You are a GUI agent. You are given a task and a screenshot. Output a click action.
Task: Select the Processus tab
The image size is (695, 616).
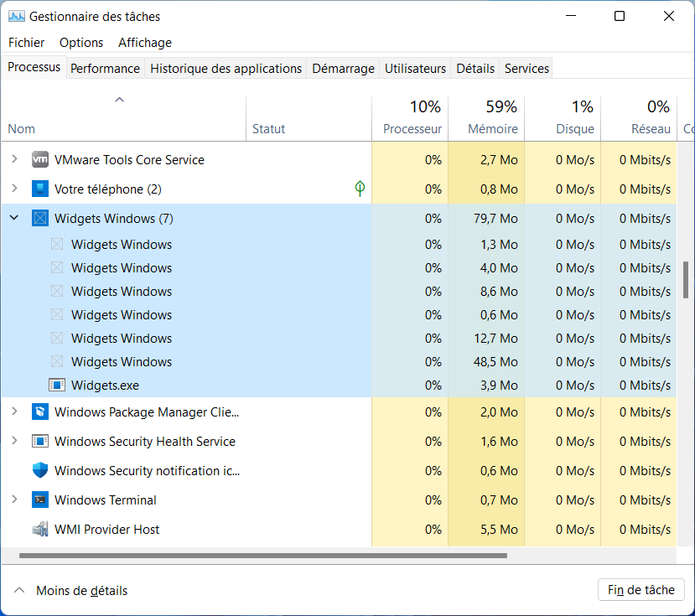[34, 67]
